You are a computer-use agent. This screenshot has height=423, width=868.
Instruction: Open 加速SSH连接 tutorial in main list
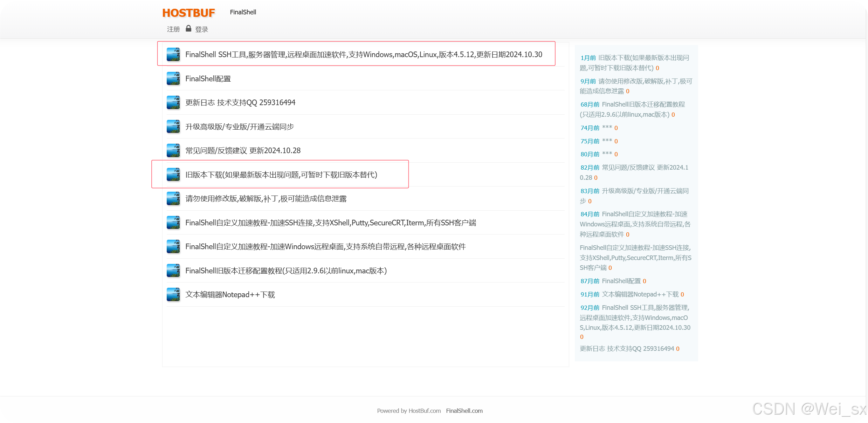[331, 223]
